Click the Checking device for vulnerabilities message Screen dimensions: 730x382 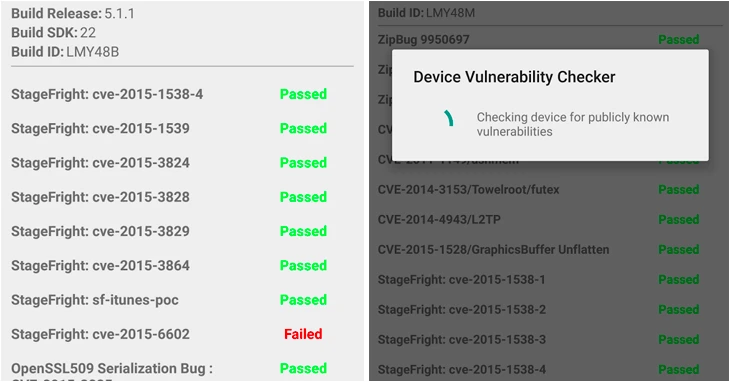(573, 124)
